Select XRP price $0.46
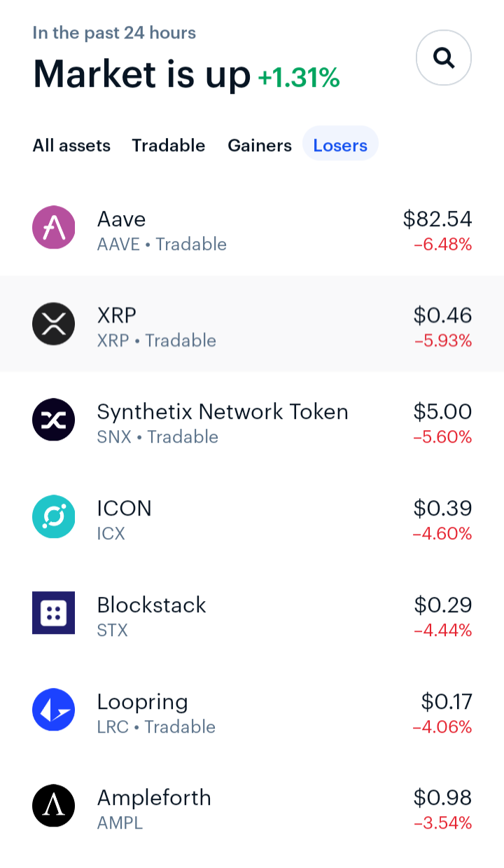The image size is (504, 868). [x=442, y=315]
